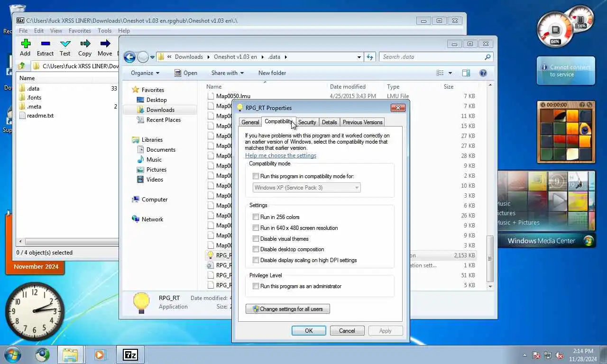Click search magnifier in Explorer

coord(487,57)
